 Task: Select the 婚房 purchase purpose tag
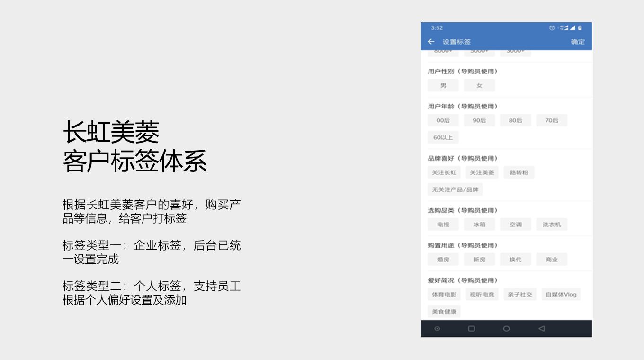[x=443, y=260]
